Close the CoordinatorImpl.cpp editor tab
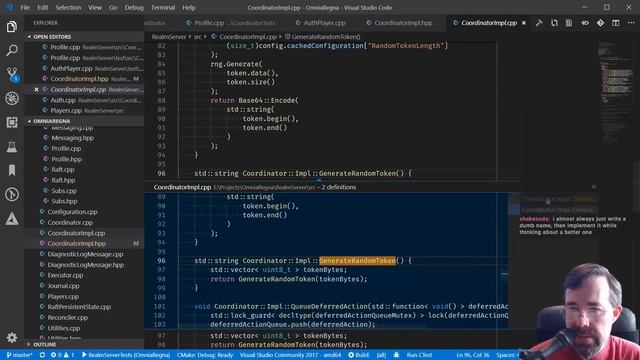The width and height of the screenshot is (640, 360). click(524, 23)
